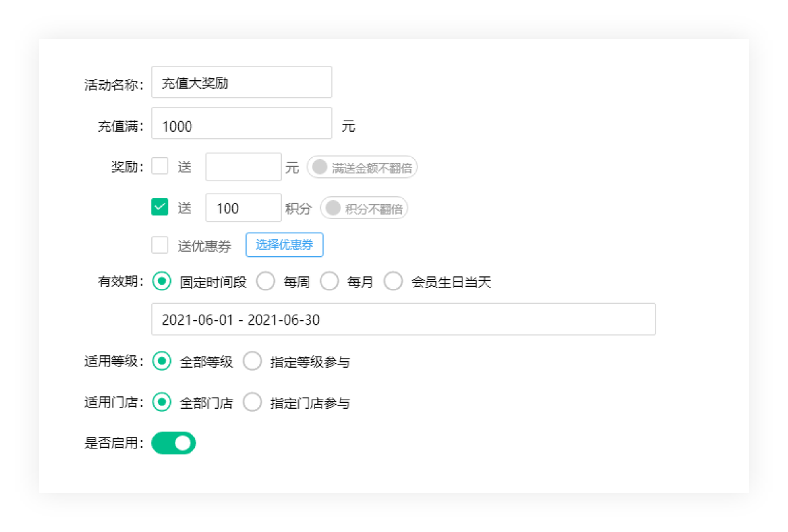Select the 每月 validity option

click(329, 282)
